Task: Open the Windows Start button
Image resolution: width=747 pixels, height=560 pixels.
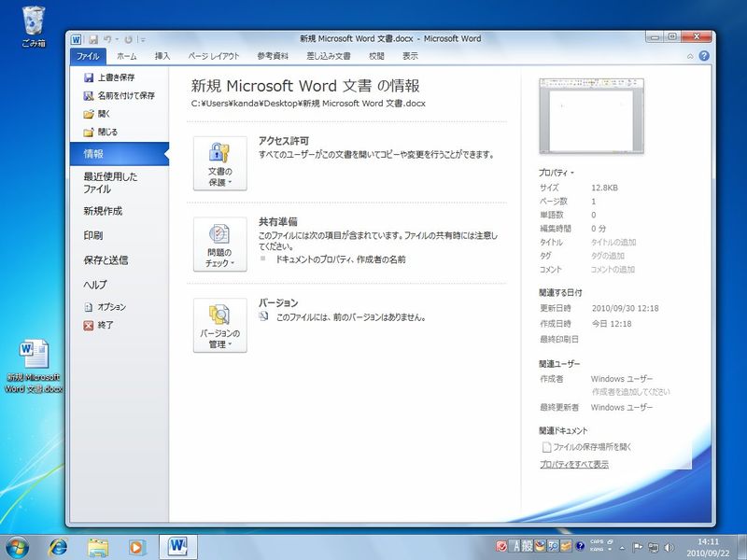Action: tap(17, 547)
